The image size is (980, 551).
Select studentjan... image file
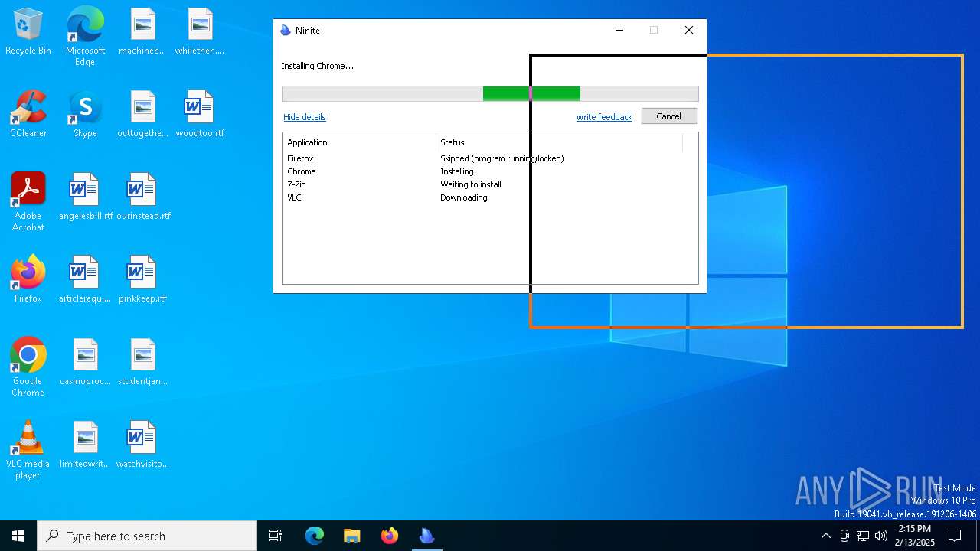(142, 363)
